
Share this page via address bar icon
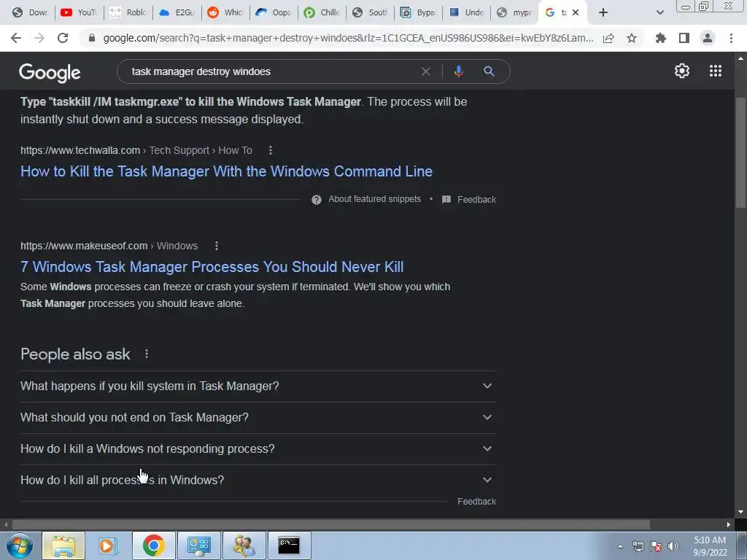point(608,39)
